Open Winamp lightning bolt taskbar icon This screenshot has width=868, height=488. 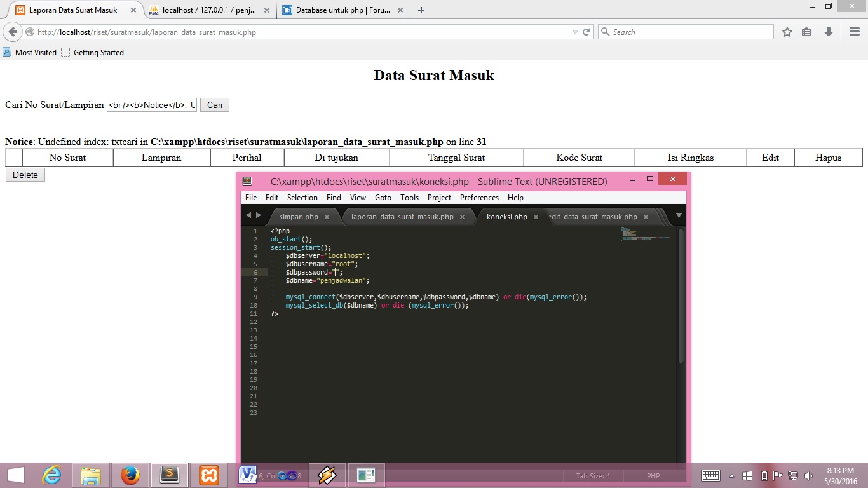click(x=327, y=475)
